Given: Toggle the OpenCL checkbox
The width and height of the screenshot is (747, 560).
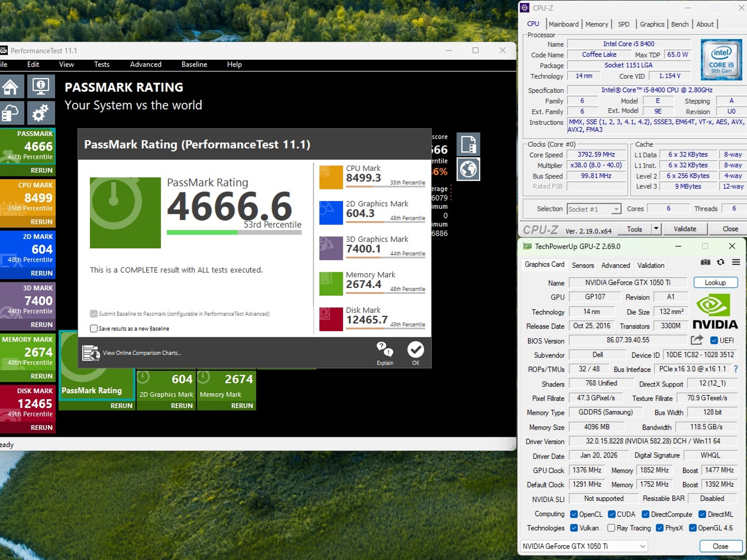Looking at the screenshot, I should tap(574, 514).
